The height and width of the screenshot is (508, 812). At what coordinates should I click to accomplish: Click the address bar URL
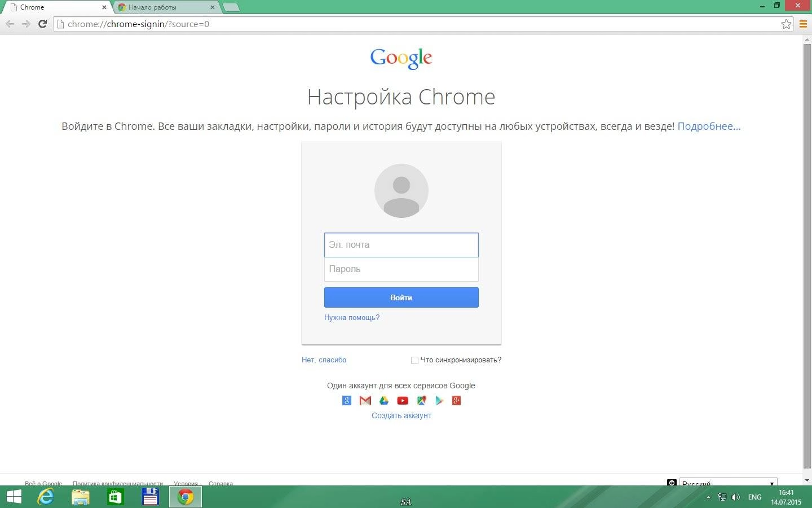pos(138,24)
